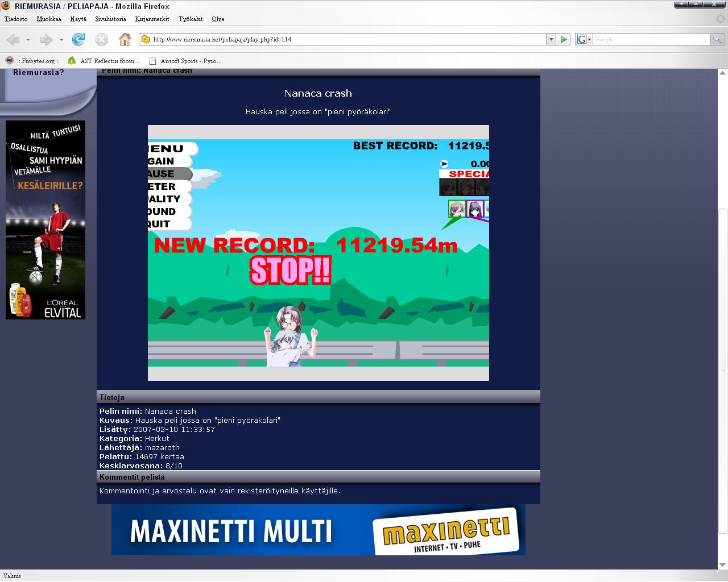Open the URL history dropdown arrow
The width and height of the screenshot is (728, 582).
[x=551, y=39]
